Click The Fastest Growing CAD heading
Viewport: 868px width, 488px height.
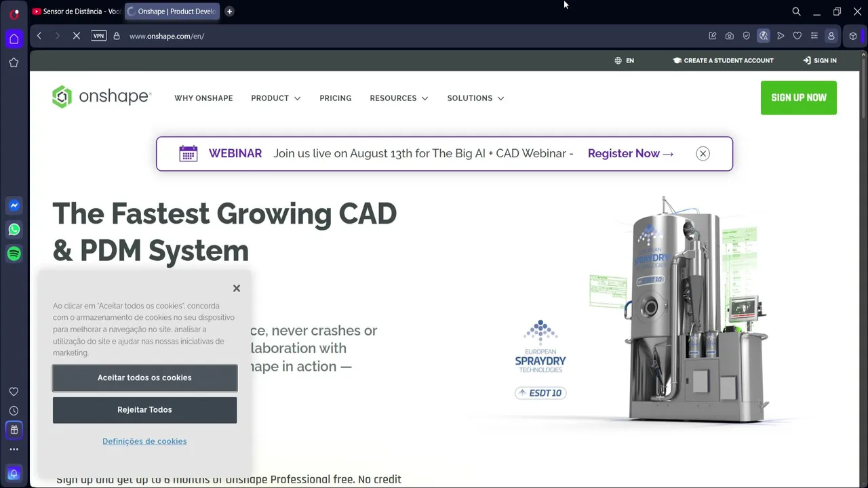pos(224,232)
